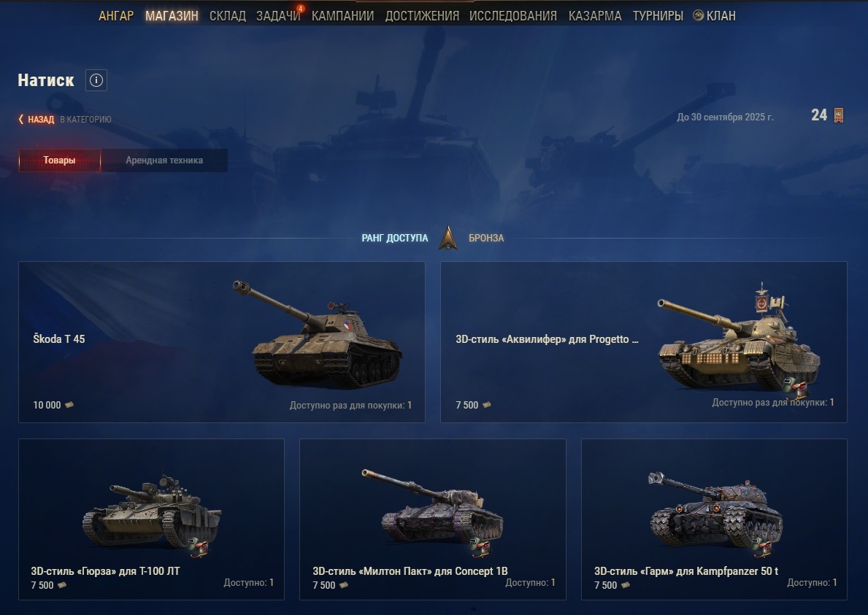Open the КАЗАРМА menu item
This screenshot has height=615, width=868.
tap(595, 16)
